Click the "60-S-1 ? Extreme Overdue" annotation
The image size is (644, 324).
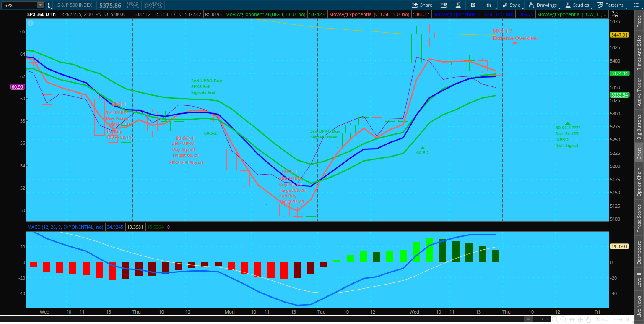tap(514, 34)
